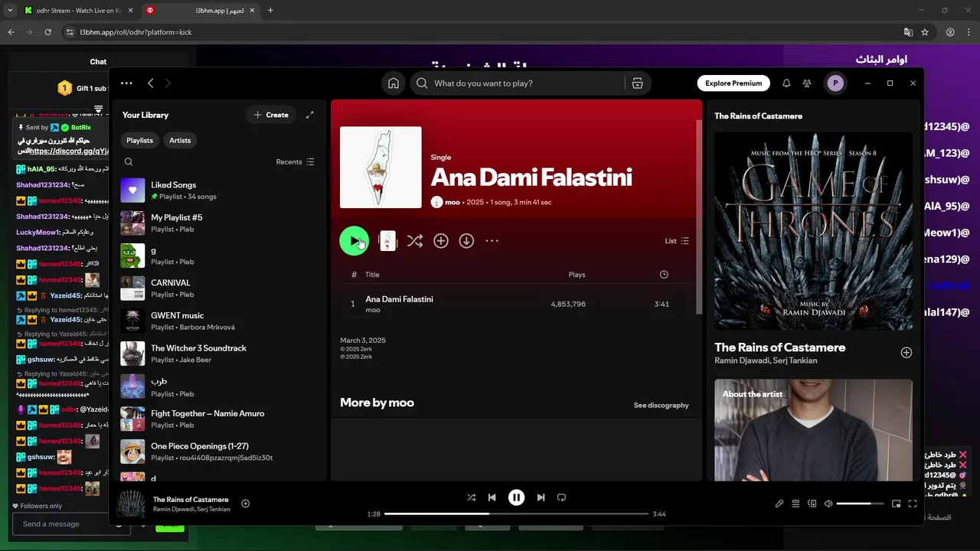Sort tracks by duration clock icon

click(x=664, y=275)
